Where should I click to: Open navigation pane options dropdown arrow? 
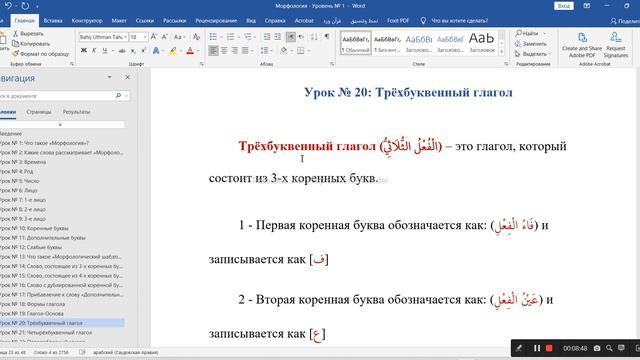coord(109,77)
